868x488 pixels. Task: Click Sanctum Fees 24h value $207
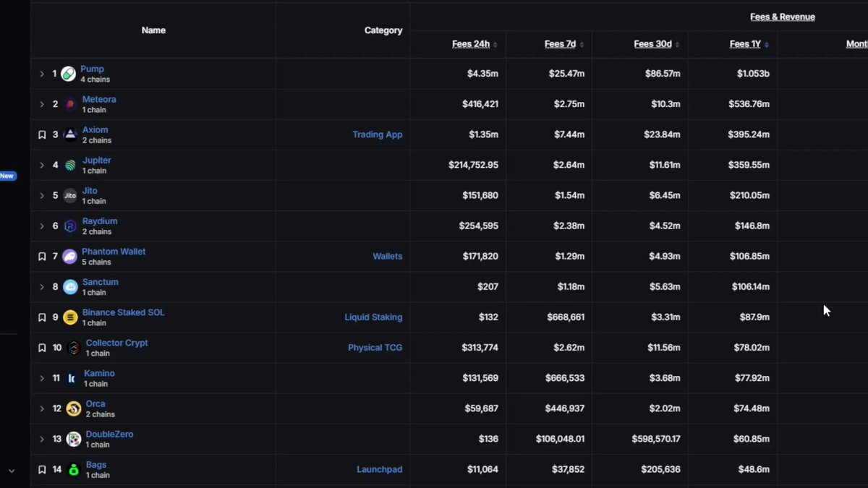[x=488, y=287]
